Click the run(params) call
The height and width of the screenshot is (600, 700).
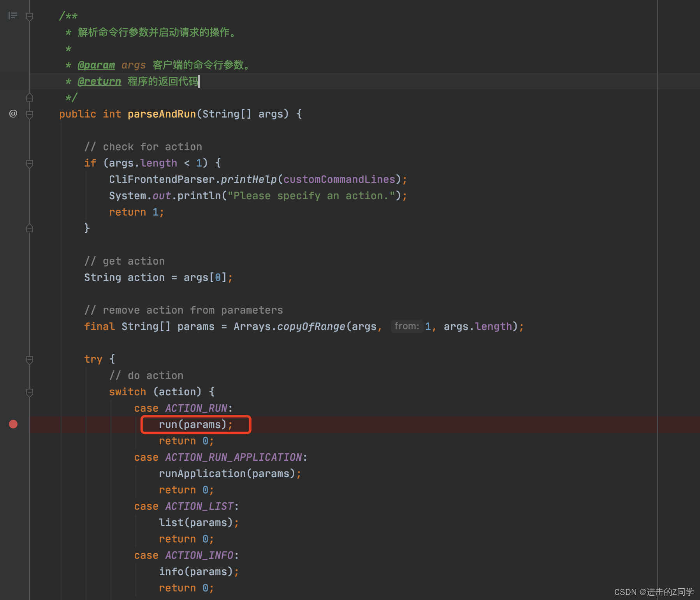193,425
